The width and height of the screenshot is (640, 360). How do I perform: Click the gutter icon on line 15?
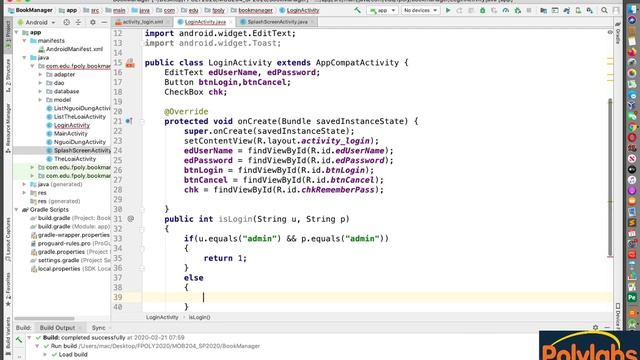(x=130, y=63)
